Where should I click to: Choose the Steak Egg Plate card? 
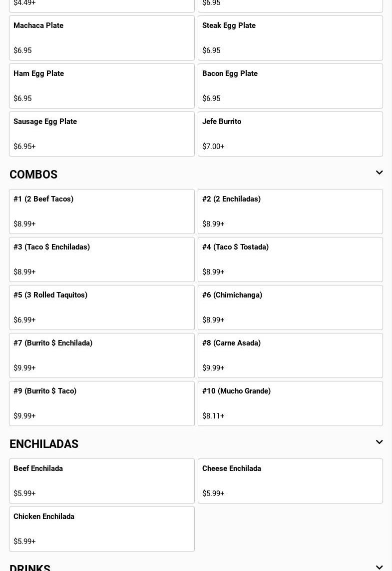pos(290,38)
